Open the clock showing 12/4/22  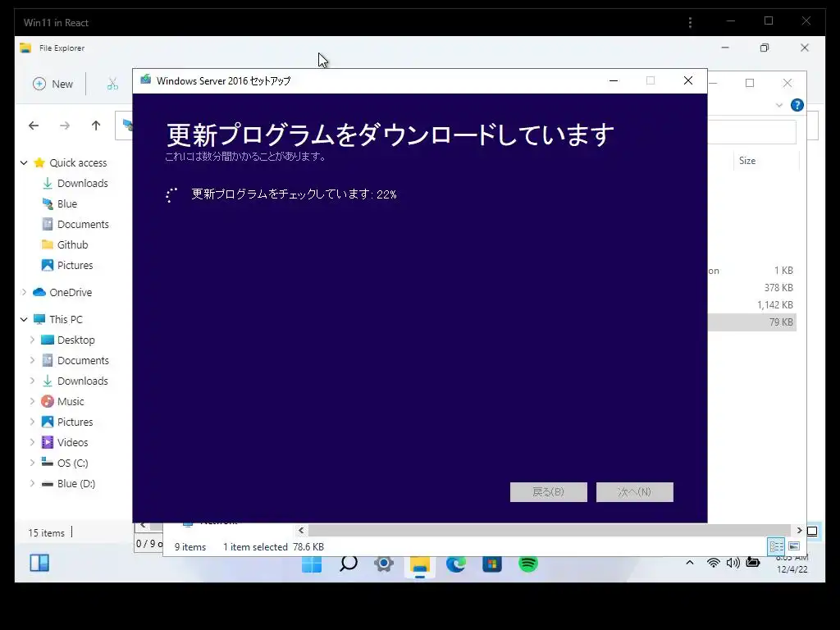[792, 564]
